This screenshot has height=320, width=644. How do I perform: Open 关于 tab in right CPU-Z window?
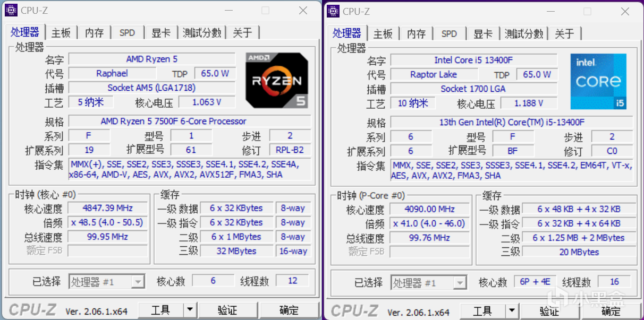[564, 34]
